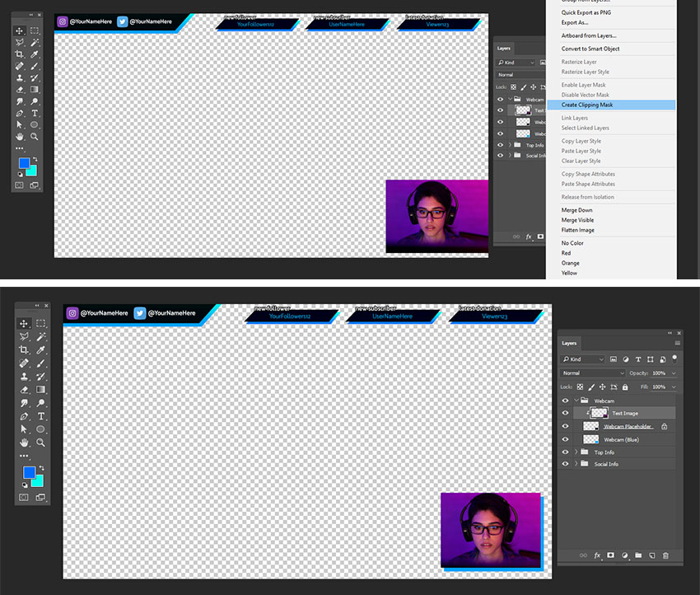Select the Move tool in the bottom screenshot toolbox
Viewport: 700px width, 595px height.
(x=24, y=323)
